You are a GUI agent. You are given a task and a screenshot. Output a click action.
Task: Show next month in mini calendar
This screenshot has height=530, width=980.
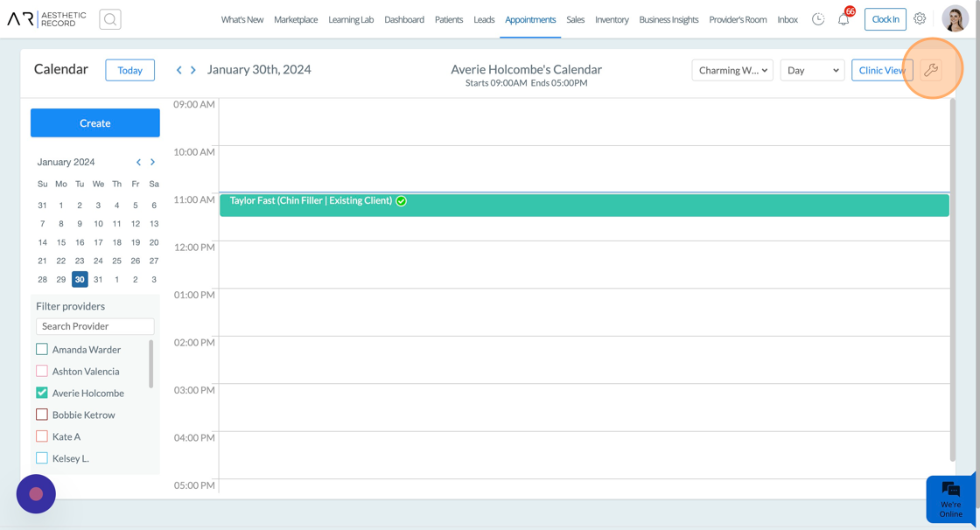152,162
